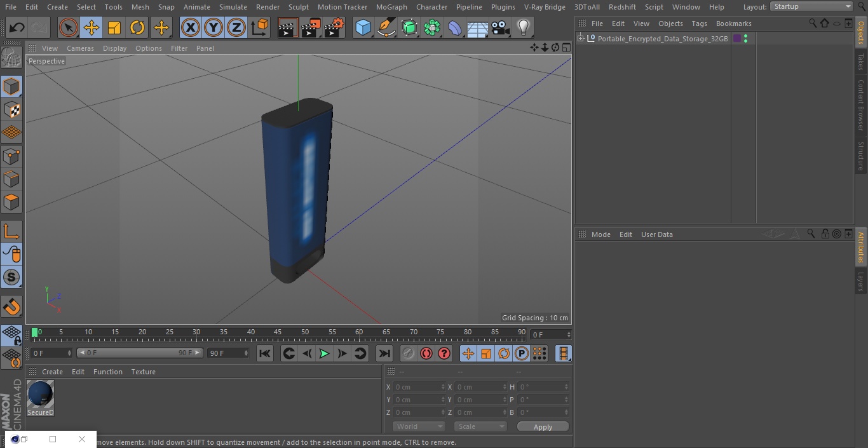The height and width of the screenshot is (448, 868).
Task: Switch coordinate system icon
Action: (x=260, y=27)
